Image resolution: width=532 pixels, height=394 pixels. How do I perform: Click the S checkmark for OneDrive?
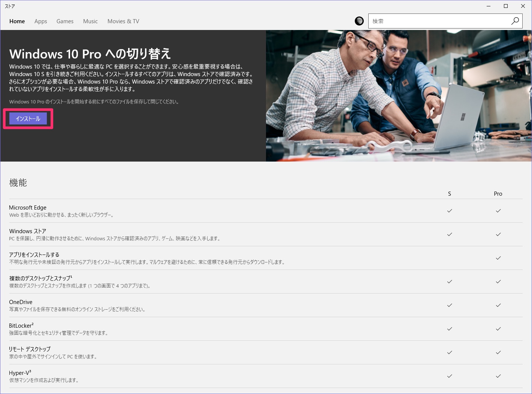450,305
